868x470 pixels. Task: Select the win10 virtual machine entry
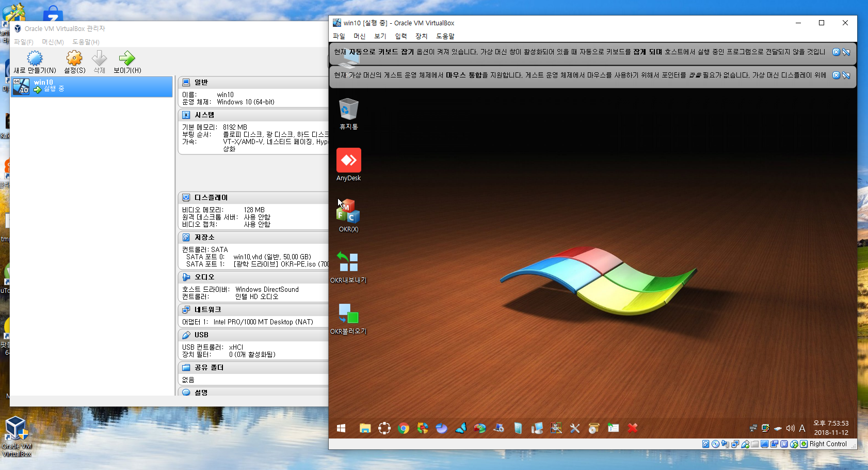[92, 86]
